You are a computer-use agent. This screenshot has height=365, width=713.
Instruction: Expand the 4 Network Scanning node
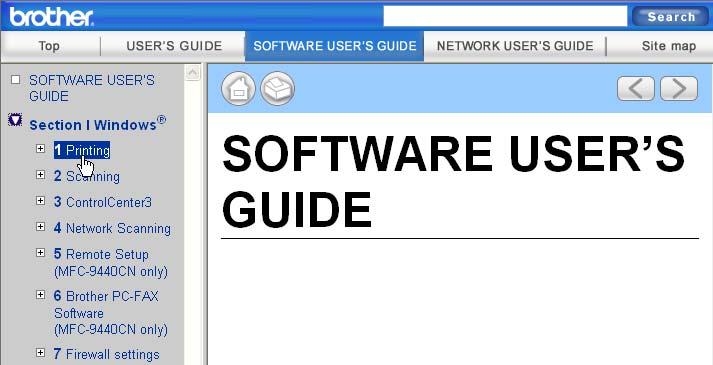point(40,226)
